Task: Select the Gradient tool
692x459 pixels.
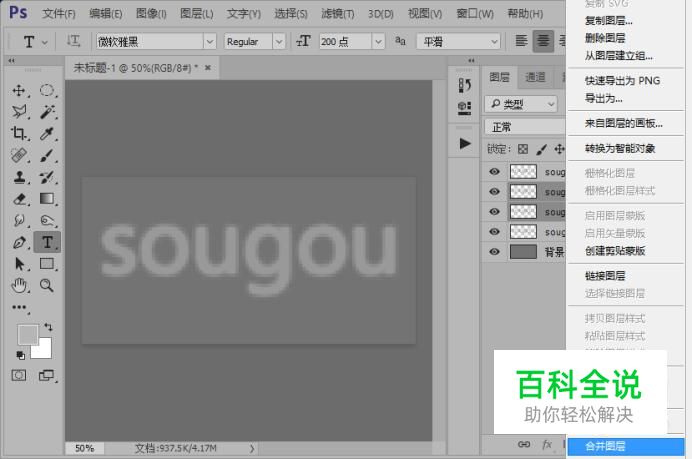Action: [x=47, y=199]
